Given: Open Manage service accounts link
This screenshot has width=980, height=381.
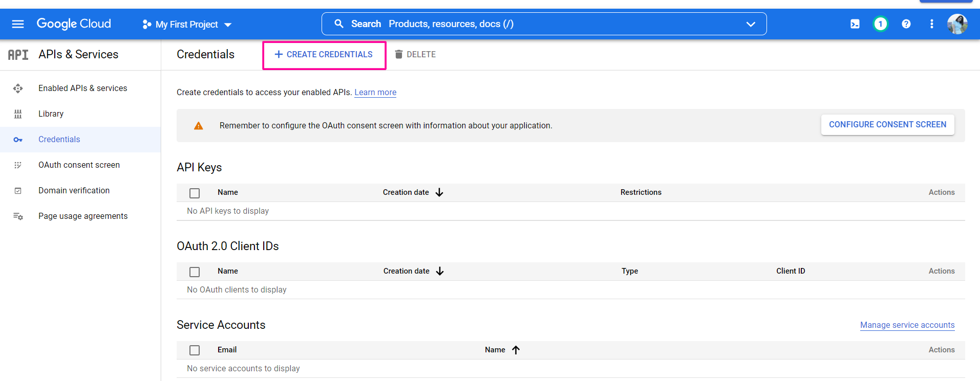Looking at the screenshot, I should 907,325.
